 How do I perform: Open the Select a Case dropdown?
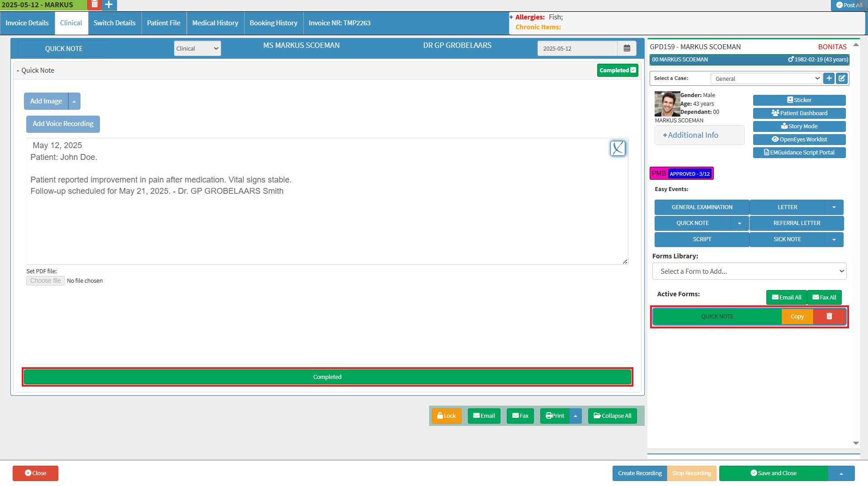tap(766, 79)
